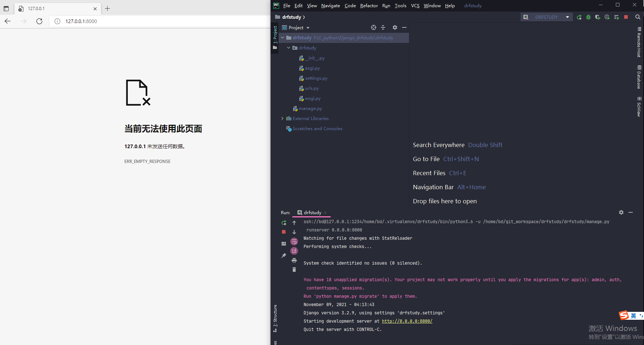644x345 pixels.
Task: Open the DRFSTUDY run configuration dropdown
Action: point(547,17)
